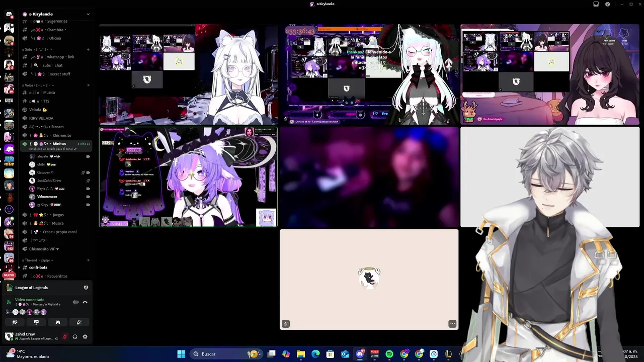This screenshot has width=644, height=362.
Task: Open the TTS text channel
Action: click(55, 101)
